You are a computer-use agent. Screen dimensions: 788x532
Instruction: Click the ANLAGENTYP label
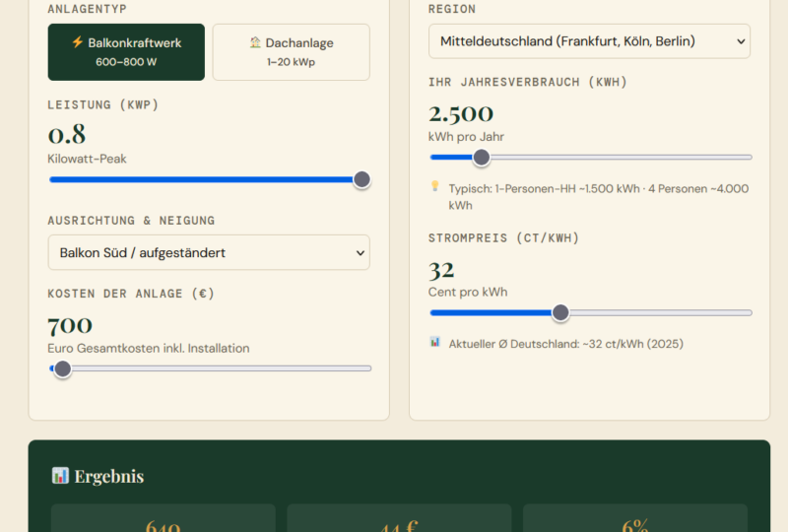coord(87,9)
